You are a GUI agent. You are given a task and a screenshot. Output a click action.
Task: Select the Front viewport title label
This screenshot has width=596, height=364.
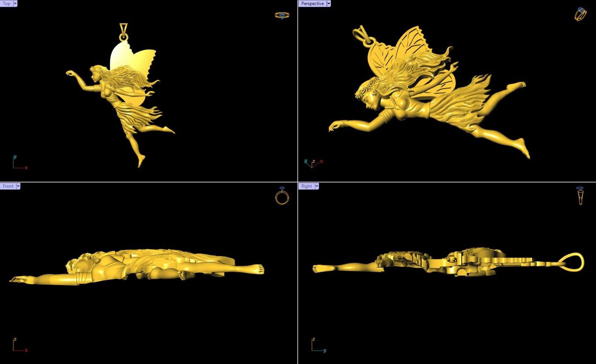[x=8, y=186]
